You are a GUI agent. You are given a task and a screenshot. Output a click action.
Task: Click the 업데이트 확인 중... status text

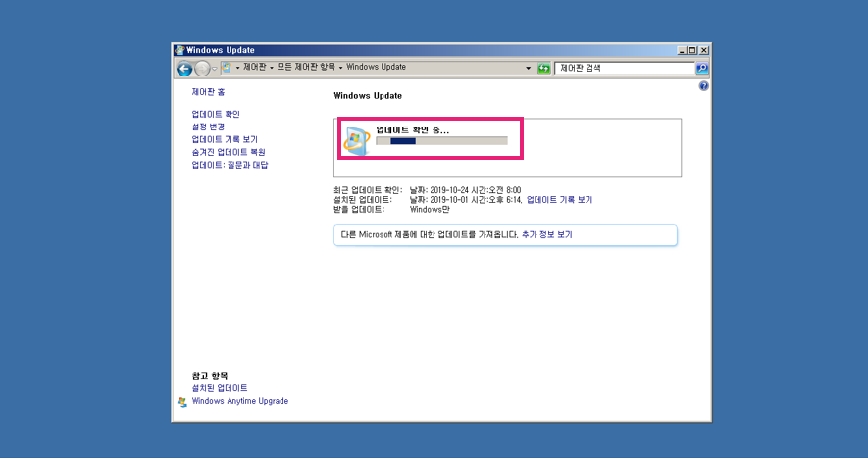pos(412,130)
